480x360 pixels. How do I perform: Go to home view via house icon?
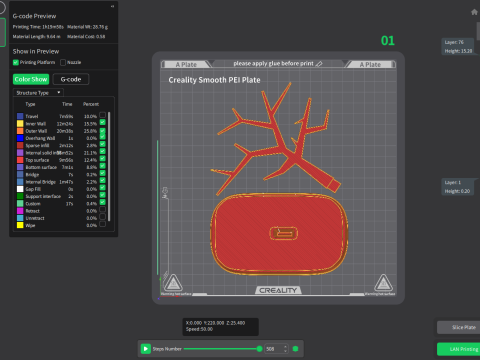click(474, 12)
